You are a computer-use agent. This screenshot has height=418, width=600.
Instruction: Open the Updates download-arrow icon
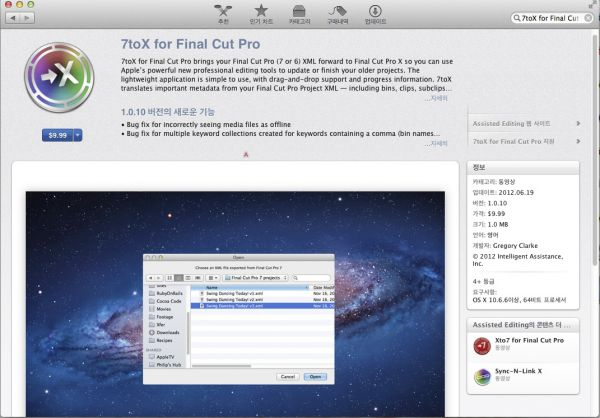[375, 14]
